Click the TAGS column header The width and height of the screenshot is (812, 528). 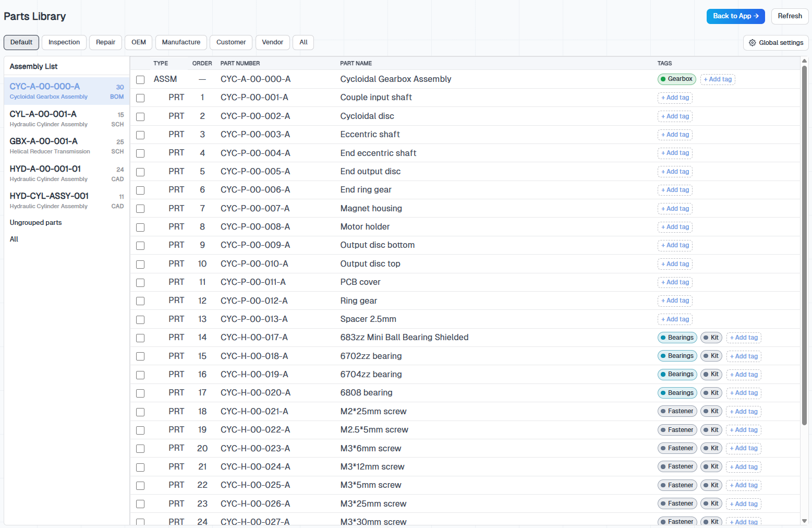coord(664,63)
